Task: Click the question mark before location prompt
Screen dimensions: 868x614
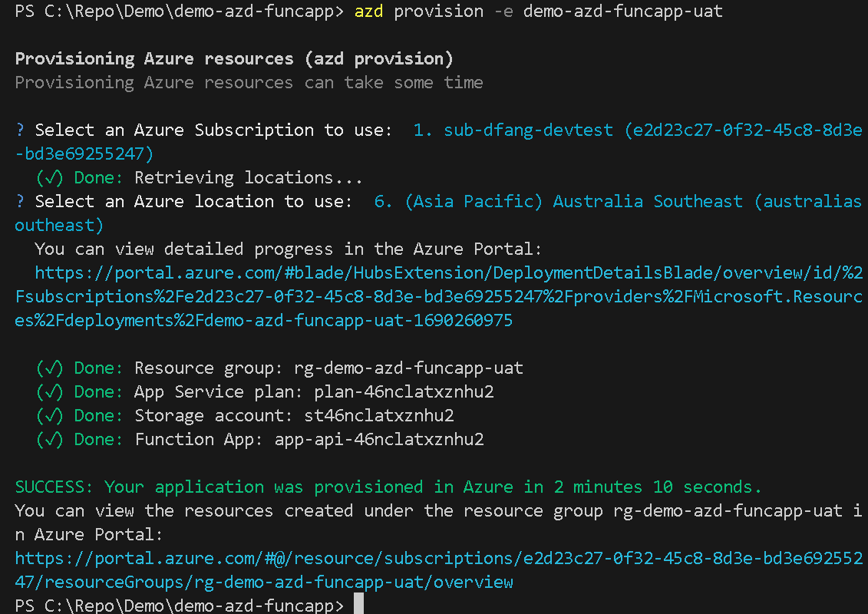Action: pos(21,202)
